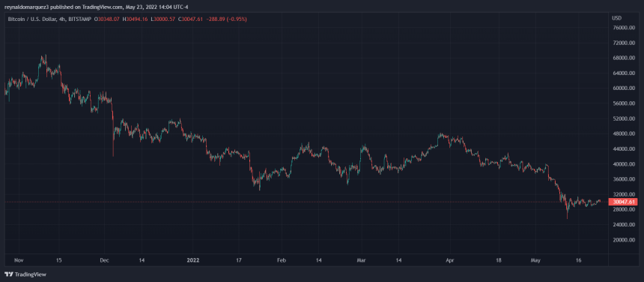Click the Nov time axis label

(19, 260)
